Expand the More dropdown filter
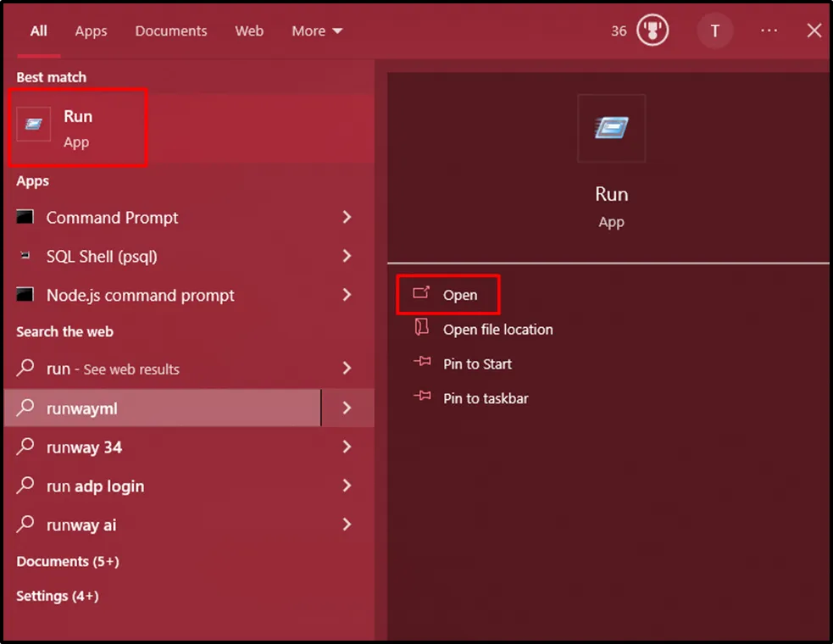 (317, 31)
